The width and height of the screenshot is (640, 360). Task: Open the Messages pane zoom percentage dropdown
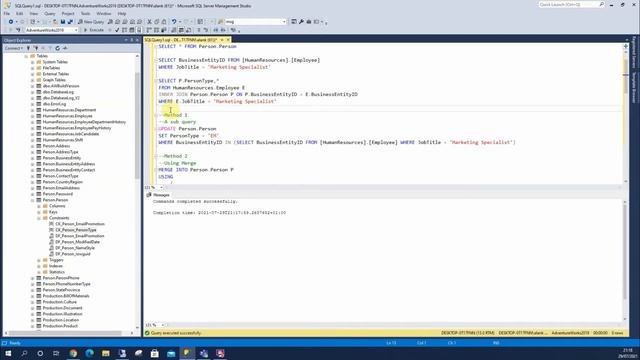pos(162,325)
